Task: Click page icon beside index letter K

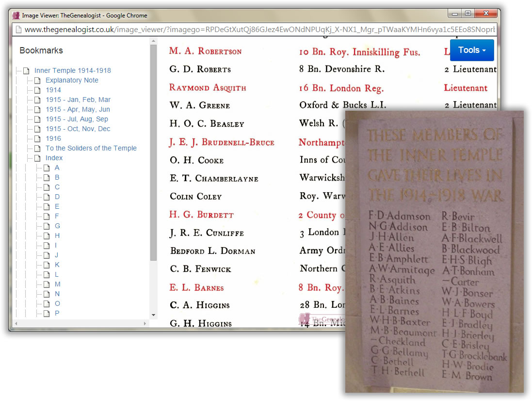Action: tap(47, 265)
